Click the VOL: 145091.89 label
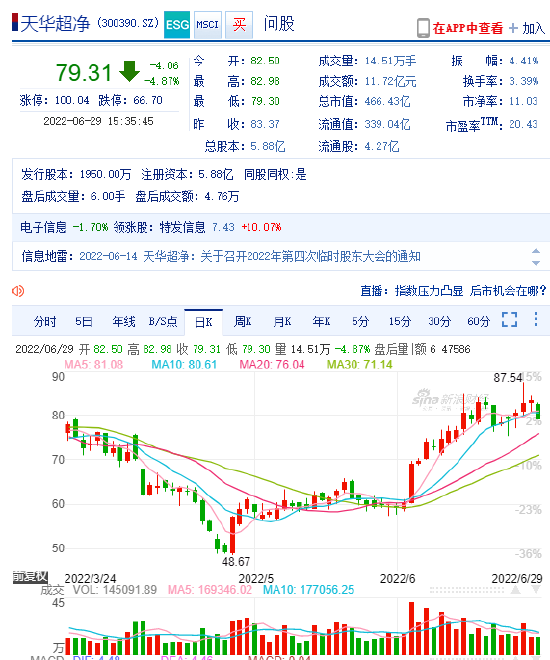 click(x=114, y=590)
